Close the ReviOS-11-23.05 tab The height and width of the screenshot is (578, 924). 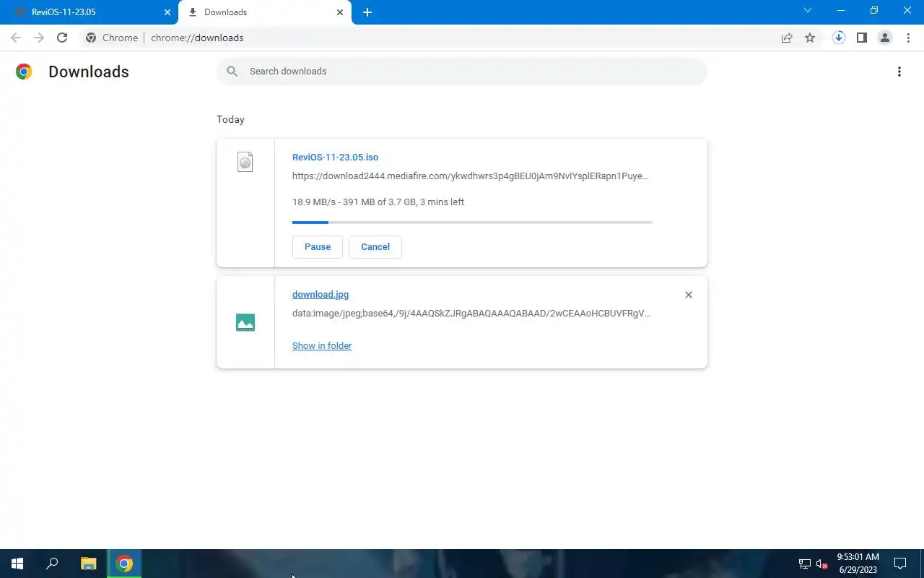pos(167,12)
